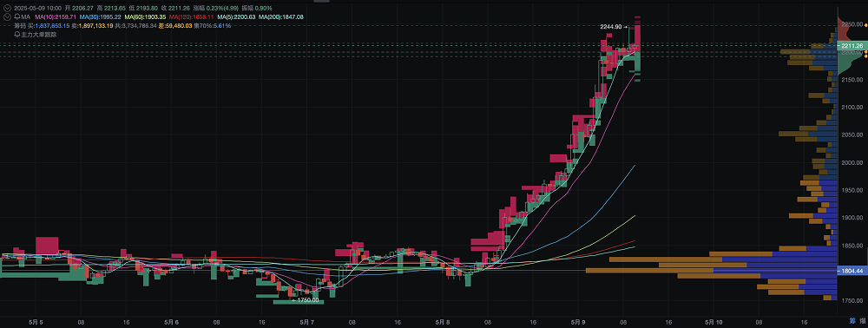Screen dimensions: 868x328
Task: Click the 集70% value 5.61%
Action: click(221, 26)
